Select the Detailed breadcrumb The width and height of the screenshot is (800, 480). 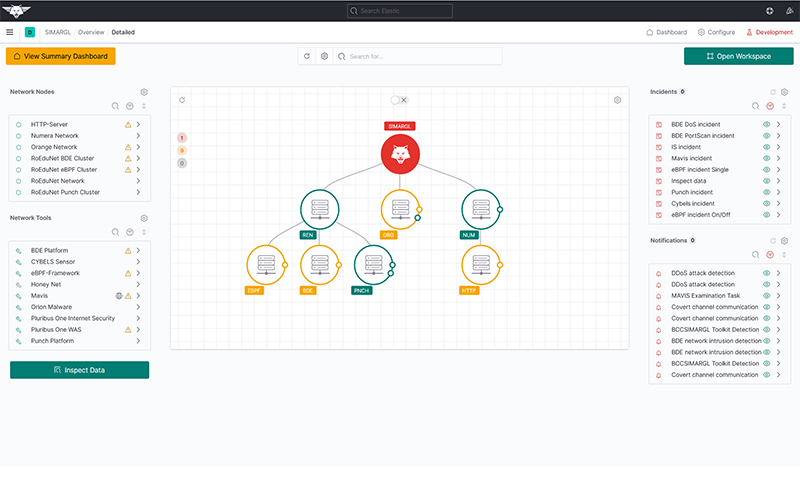[123, 32]
